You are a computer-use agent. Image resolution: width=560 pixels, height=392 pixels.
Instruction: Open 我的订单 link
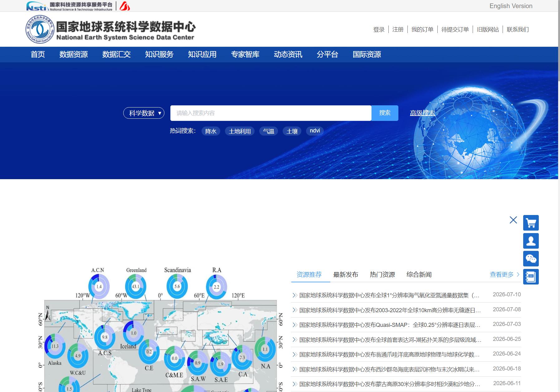[422, 30]
